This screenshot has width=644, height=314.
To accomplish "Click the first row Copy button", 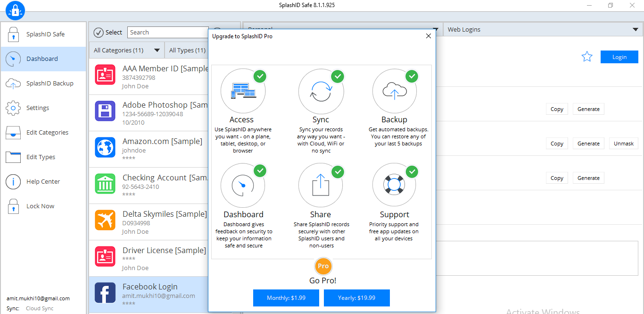I will (557, 109).
